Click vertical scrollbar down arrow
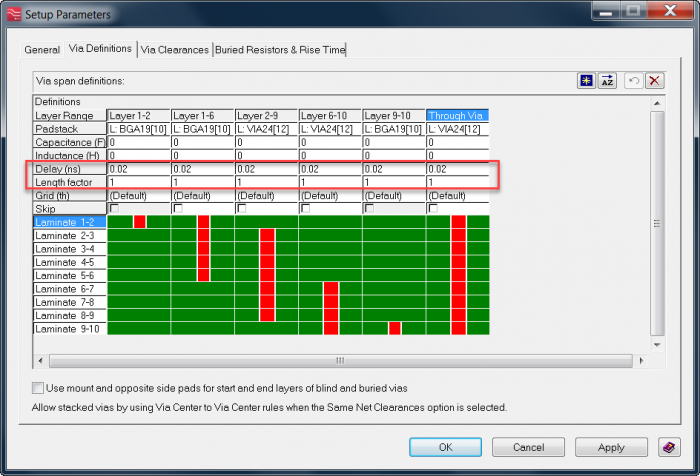The image size is (700, 476). pyautogui.click(x=657, y=345)
